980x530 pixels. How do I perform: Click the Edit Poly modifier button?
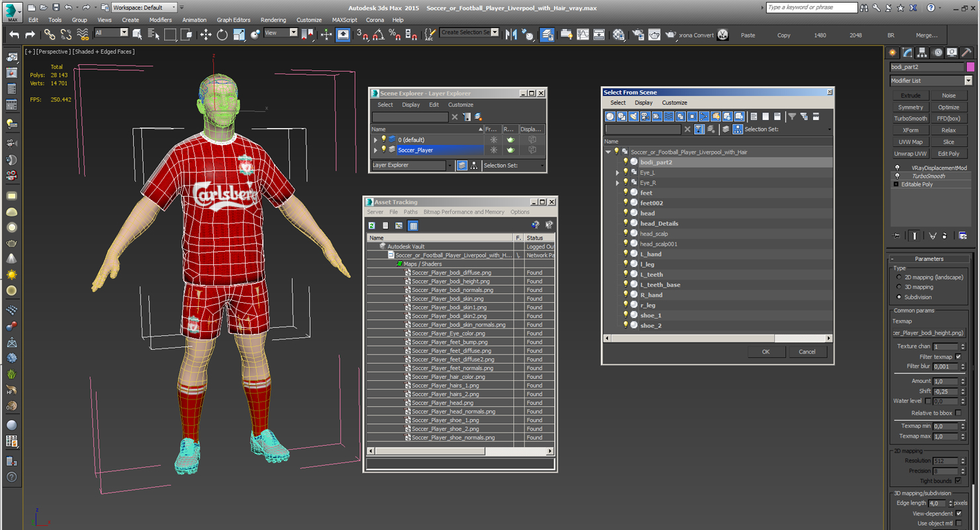[949, 154]
